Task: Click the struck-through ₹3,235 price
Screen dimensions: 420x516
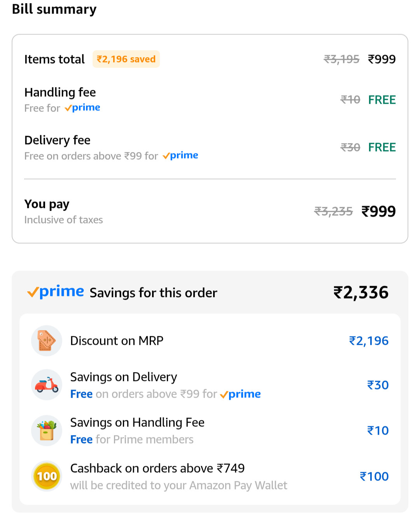Action: [333, 211]
